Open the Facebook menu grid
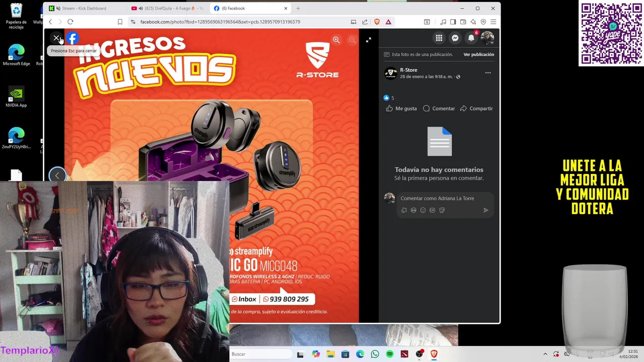 (439, 38)
